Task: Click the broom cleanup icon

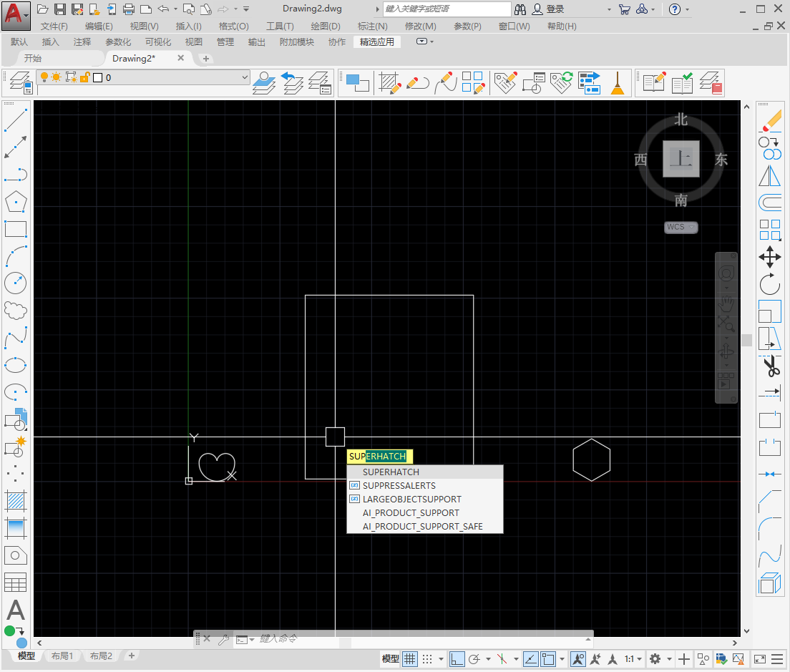Action: tap(617, 82)
